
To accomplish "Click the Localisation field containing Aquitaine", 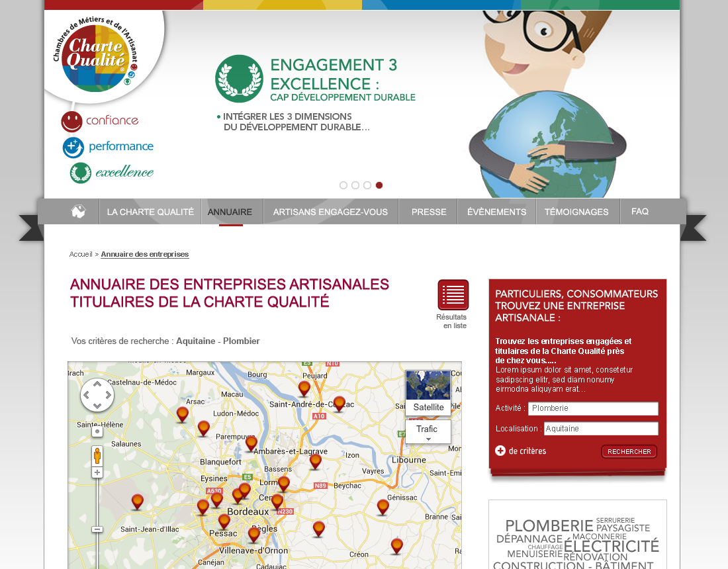I will [x=601, y=429].
